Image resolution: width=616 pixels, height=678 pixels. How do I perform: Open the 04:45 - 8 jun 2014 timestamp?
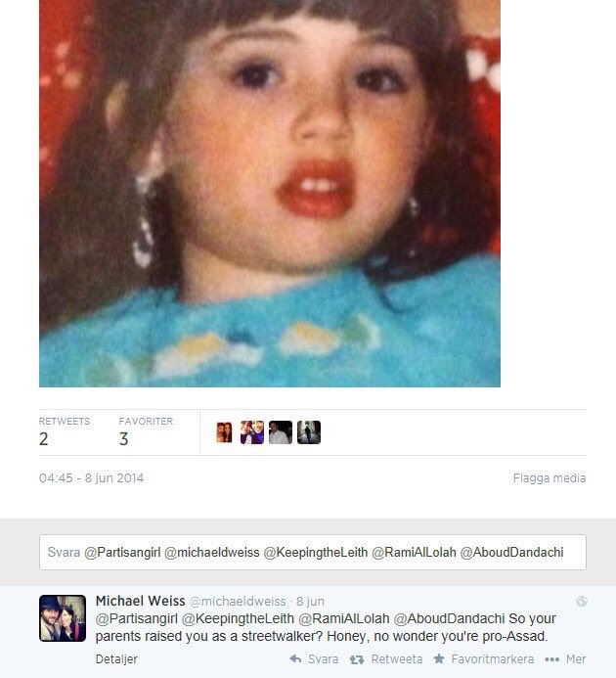coord(91,477)
